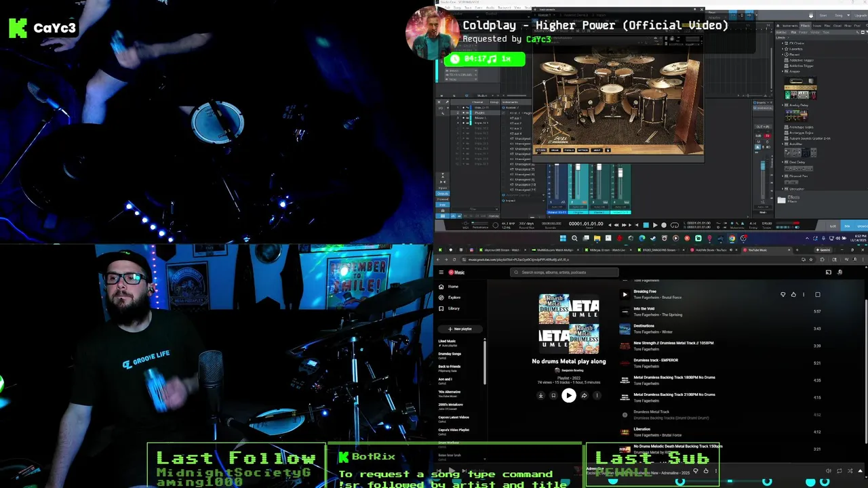Open File Explorer from the taskbar
The width and height of the screenshot is (868, 488).
[597, 238]
